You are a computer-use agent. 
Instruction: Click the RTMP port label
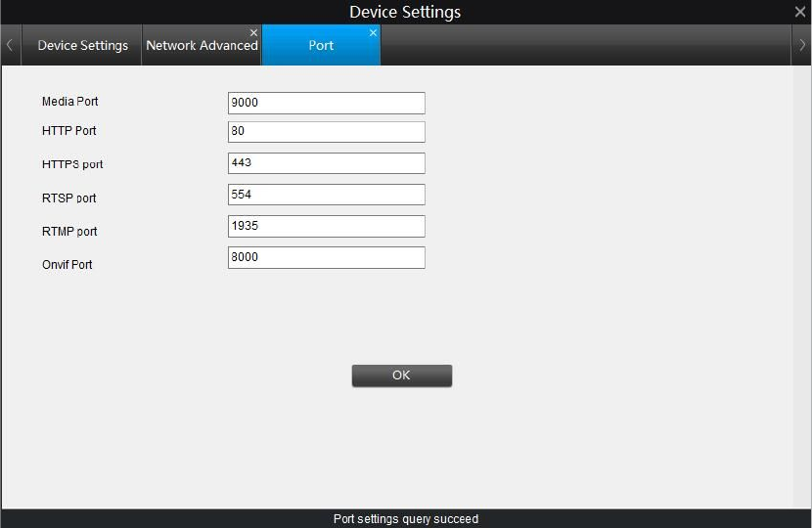click(x=69, y=232)
